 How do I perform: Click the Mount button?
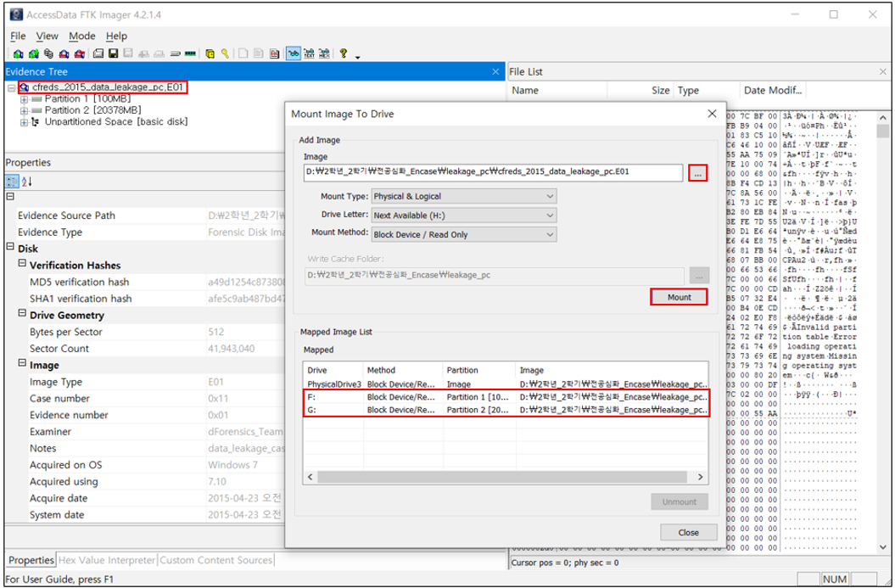(680, 297)
